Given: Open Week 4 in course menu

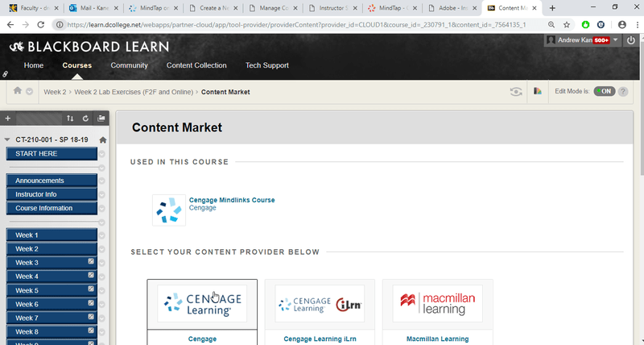Looking at the screenshot, I should click(52, 276).
